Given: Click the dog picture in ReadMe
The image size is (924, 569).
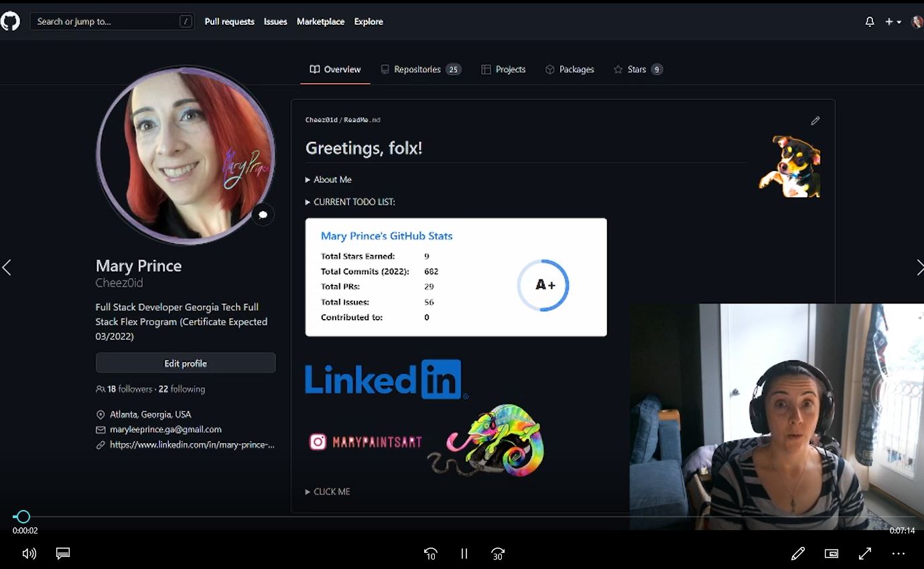Looking at the screenshot, I should tap(789, 166).
